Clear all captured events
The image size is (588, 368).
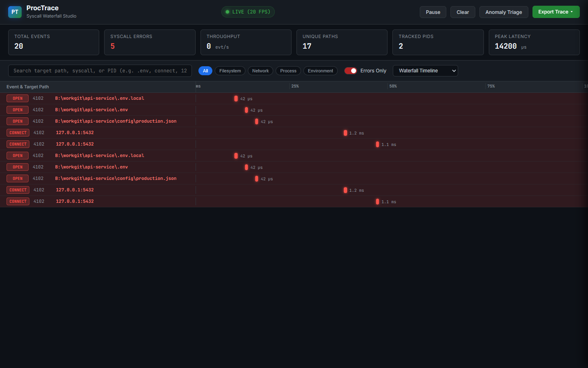coord(463,12)
